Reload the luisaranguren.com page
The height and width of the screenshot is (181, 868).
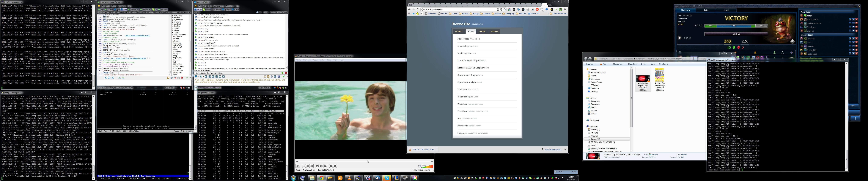418,10
